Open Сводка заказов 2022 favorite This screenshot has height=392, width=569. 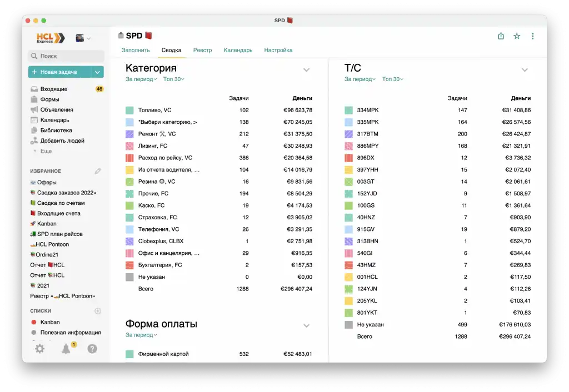coord(63,193)
